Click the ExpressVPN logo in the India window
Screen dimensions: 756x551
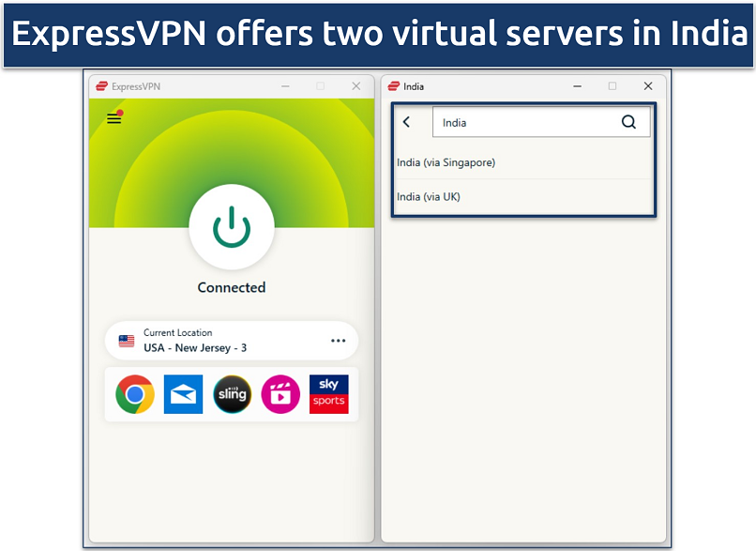397,85
